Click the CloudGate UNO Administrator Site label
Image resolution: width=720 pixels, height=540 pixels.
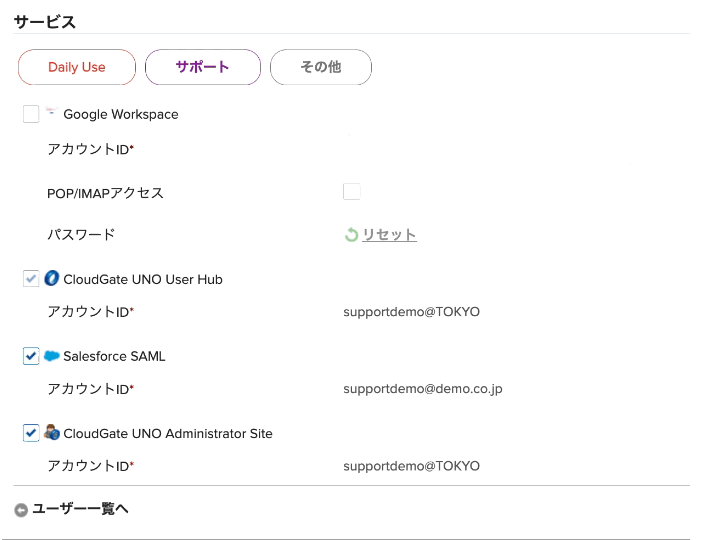(168, 433)
